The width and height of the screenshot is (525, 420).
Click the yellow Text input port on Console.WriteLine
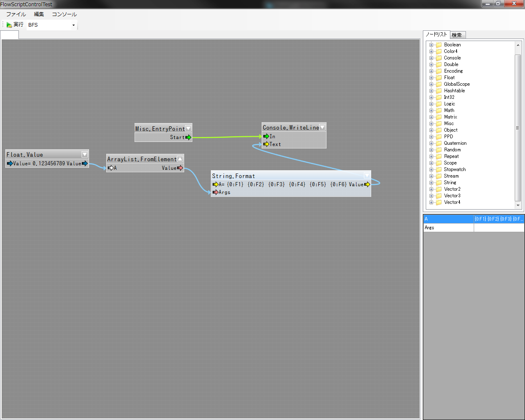pos(266,144)
